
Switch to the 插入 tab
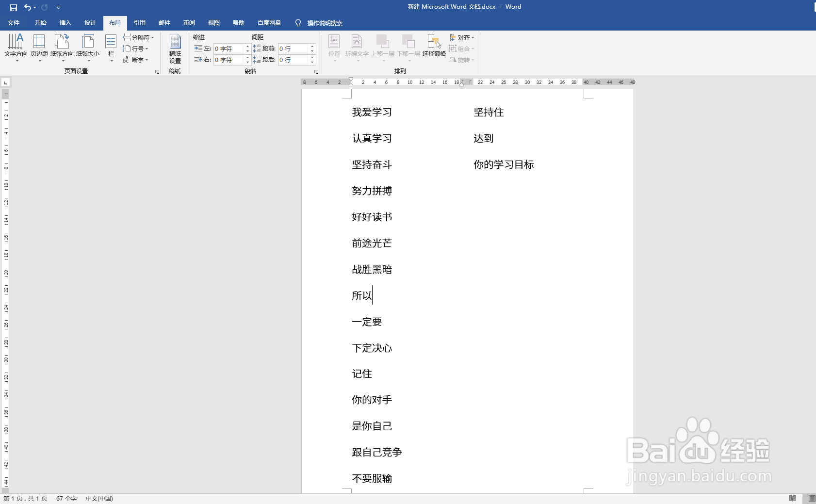65,23
